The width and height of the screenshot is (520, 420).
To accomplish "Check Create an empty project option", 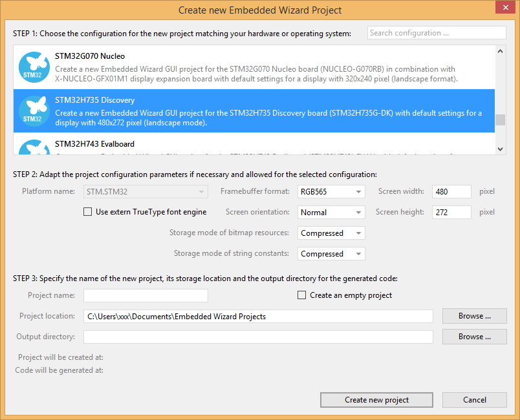I will coord(301,295).
